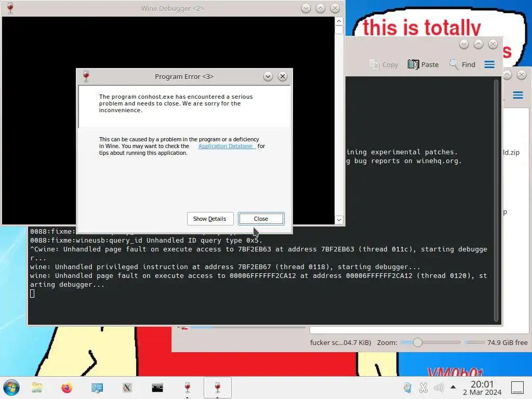
Task: Close the terminal window
Action: [x=493, y=44]
